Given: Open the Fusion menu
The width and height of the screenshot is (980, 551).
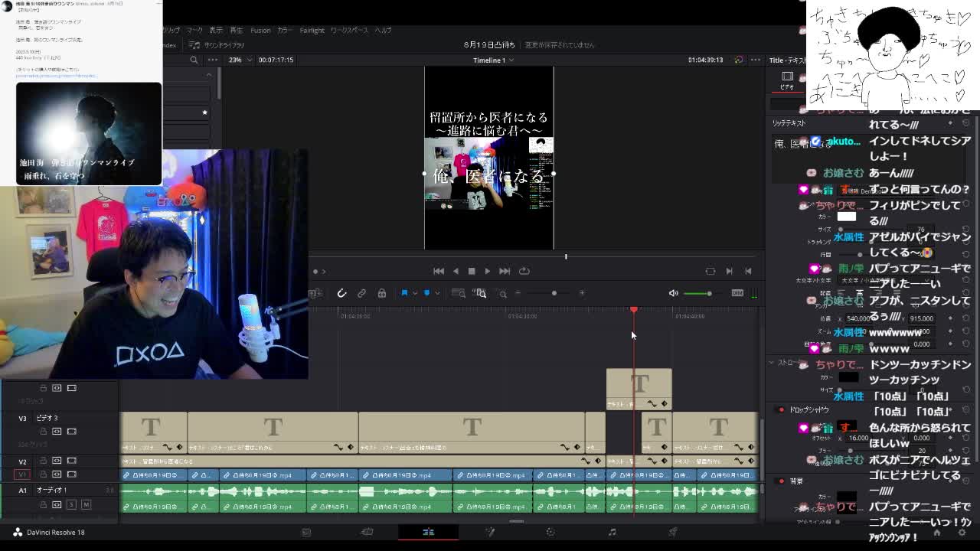Looking at the screenshot, I should [260, 30].
